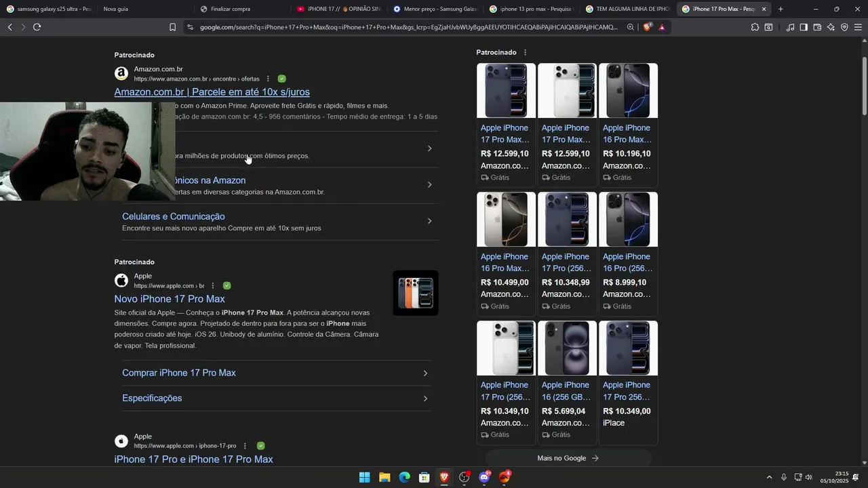Screen dimensions: 868x488
Task: Open Brave Rewards triangle icon
Action: 662,27
